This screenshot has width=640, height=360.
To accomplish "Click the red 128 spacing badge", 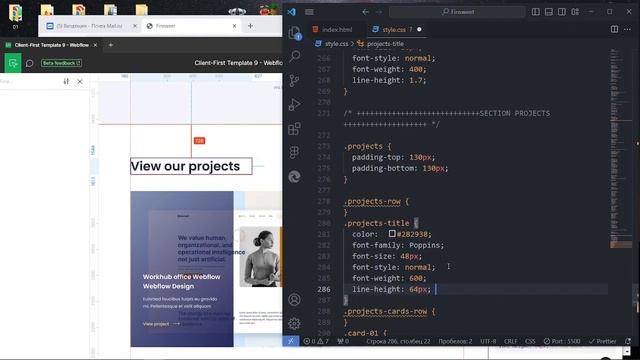I will coord(199,140).
